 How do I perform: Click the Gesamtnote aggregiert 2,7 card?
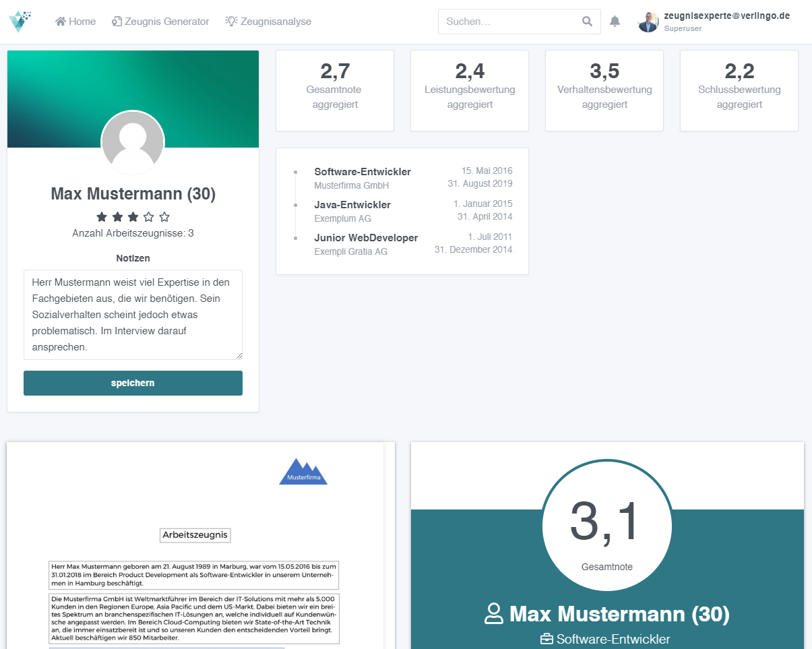click(335, 91)
